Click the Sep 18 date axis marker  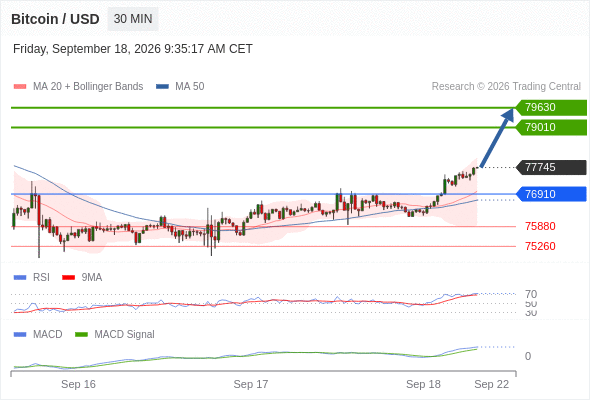tap(423, 384)
